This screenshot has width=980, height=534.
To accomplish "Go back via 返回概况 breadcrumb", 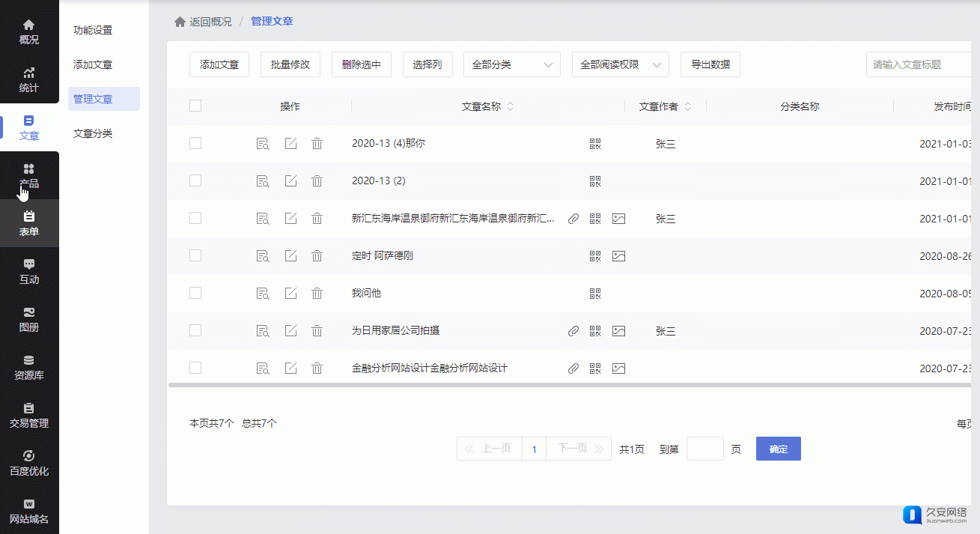I will click(210, 22).
